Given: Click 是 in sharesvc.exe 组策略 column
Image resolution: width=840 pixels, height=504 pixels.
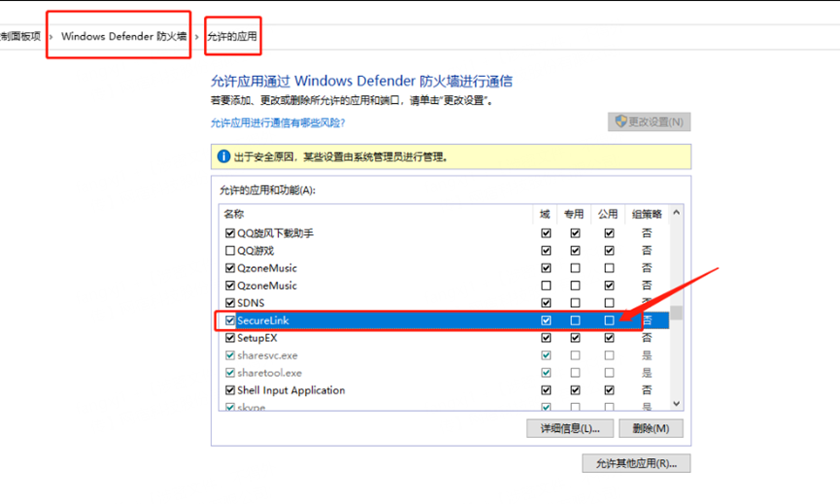Looking at the screenshot, I should click(x=647, y=355).
